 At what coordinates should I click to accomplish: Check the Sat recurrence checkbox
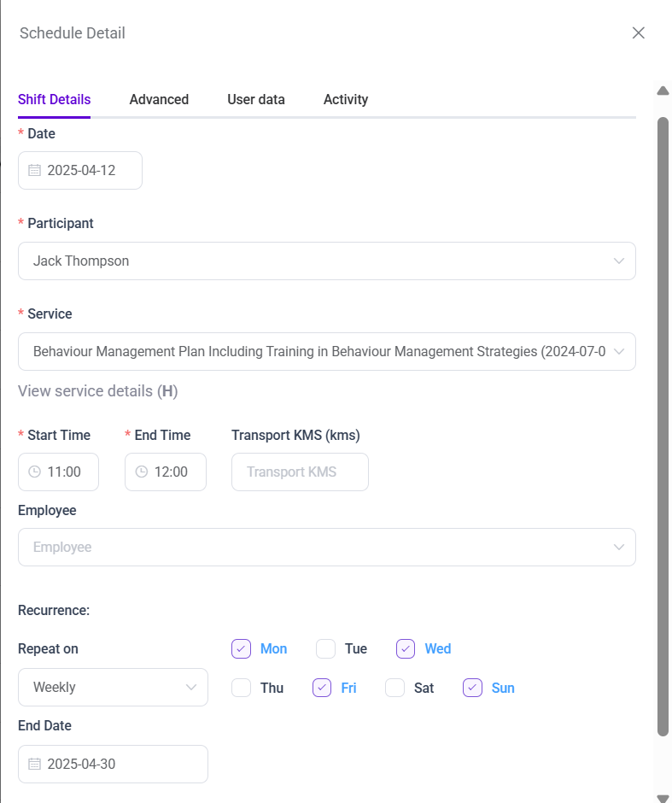[x=394, y=688]
